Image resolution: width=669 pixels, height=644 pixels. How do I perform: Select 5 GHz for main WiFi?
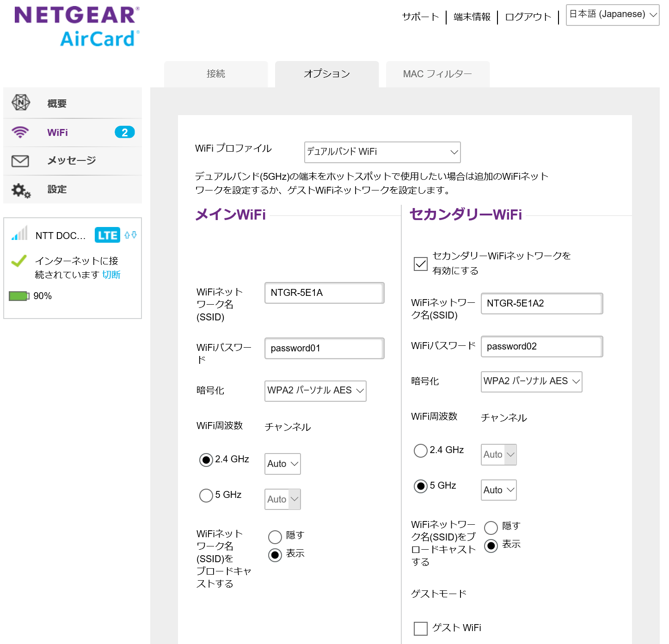coord(206,496)
